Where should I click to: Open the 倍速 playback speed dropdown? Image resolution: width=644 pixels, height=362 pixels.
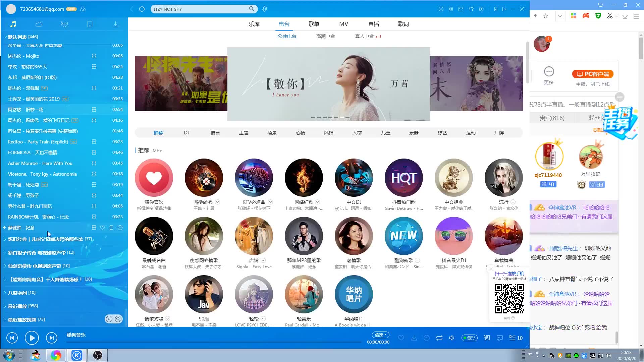(x=381, y=335)
